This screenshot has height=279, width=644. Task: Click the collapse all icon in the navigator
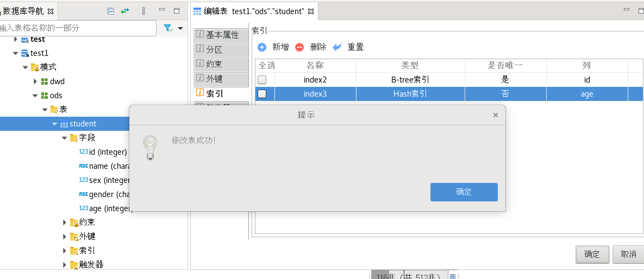(111, 11)
